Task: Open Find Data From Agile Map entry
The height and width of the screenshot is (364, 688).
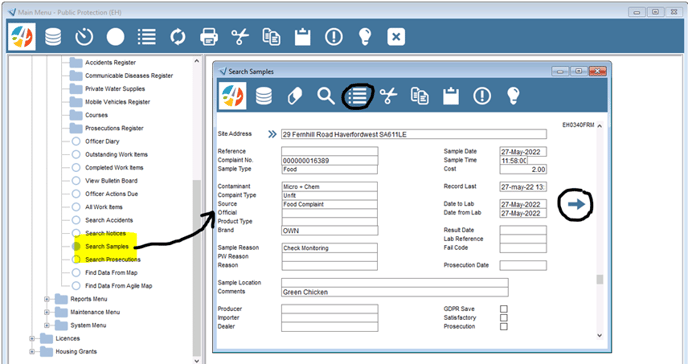Action: point(118,286)
